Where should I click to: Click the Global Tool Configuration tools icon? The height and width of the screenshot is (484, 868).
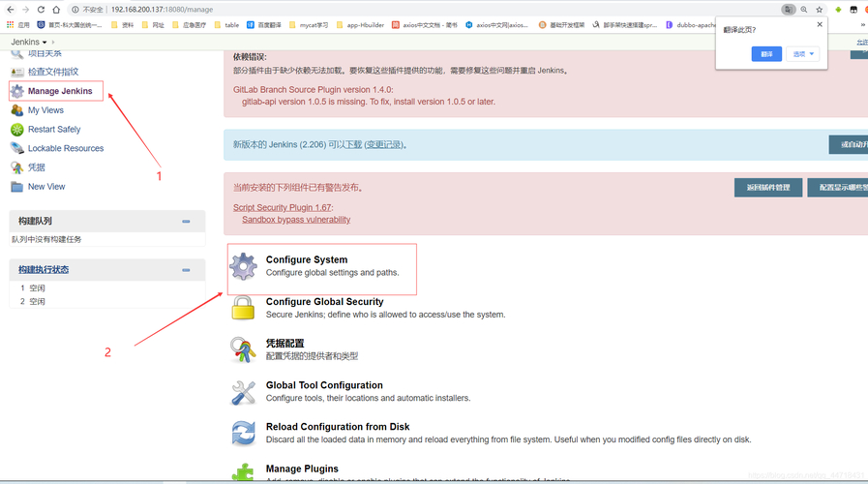click(x=243, y=392)
